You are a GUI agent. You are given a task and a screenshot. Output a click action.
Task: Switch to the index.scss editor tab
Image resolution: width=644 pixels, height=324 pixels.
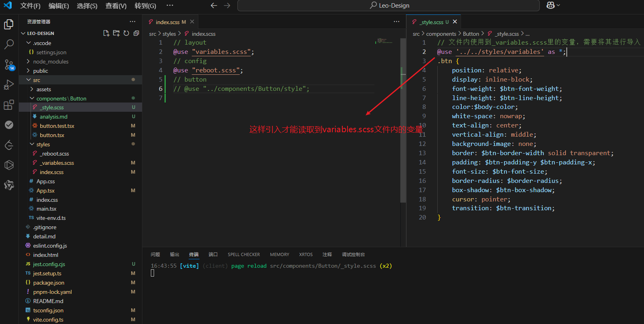(x=171, y=22)
